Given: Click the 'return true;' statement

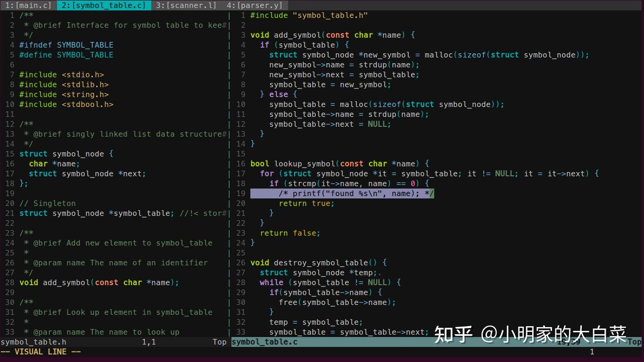Looking at the screenshot, I should (x=307, y=203).
